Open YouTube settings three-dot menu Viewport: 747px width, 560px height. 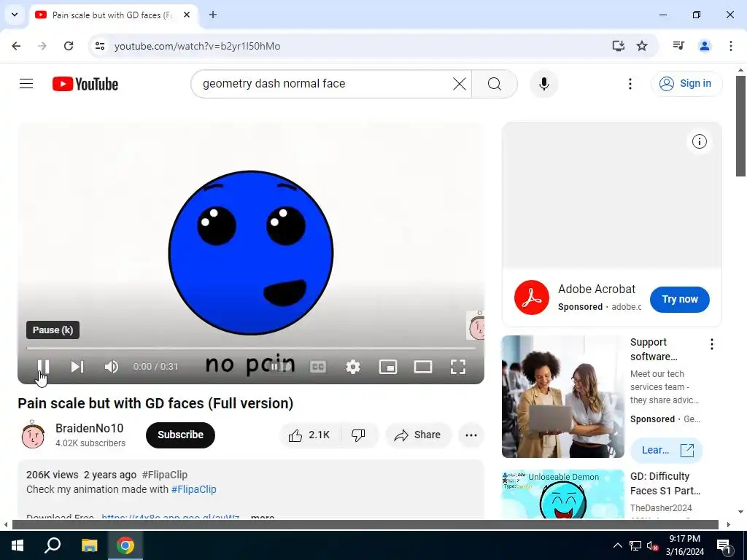630,84
